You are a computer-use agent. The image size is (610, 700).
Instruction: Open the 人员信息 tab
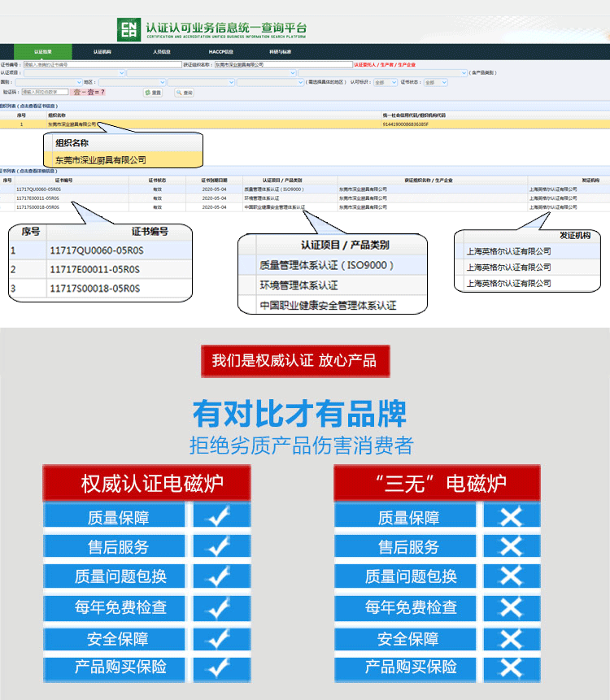point(162,52)
